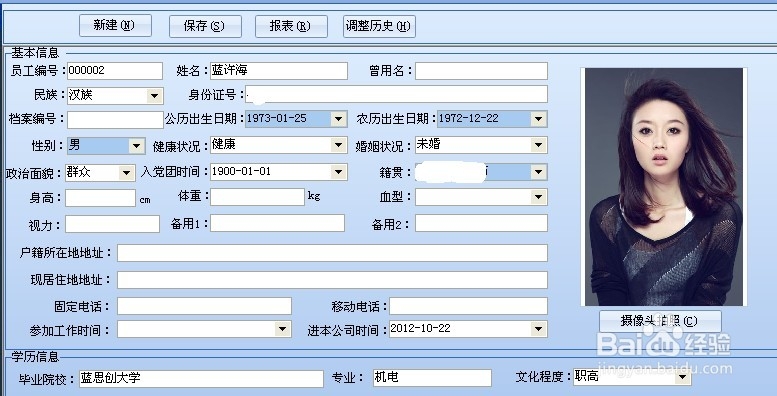The width and height of the screenshot is (777, 396).
Task: Focus the 备用2 input field
Action: pos(481,223)
